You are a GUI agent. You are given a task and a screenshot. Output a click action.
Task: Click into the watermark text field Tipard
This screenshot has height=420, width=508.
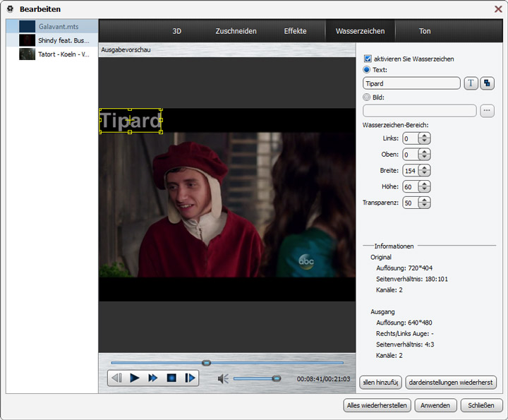point(411,83)
